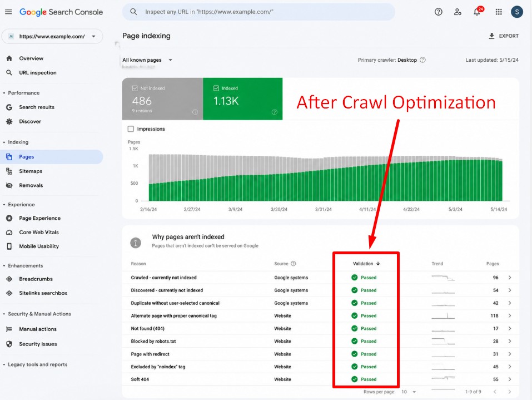This screenshot has height=400, width=532.
Task: Open Excluded by "noindex" tag row
Action: point(321,367)
